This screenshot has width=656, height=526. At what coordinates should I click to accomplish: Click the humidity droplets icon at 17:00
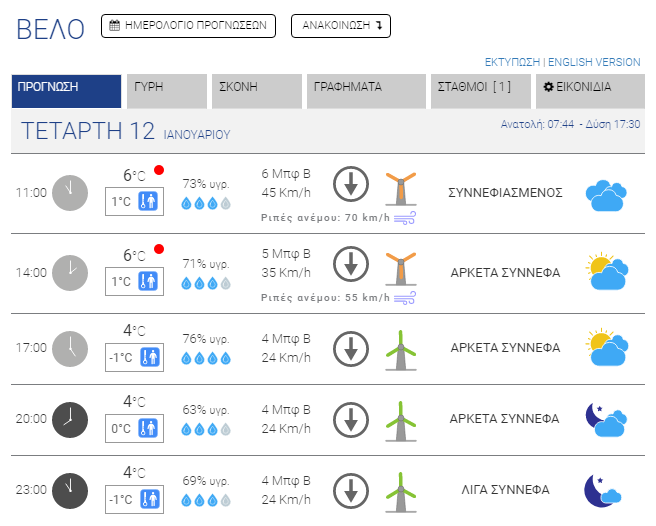205,358
